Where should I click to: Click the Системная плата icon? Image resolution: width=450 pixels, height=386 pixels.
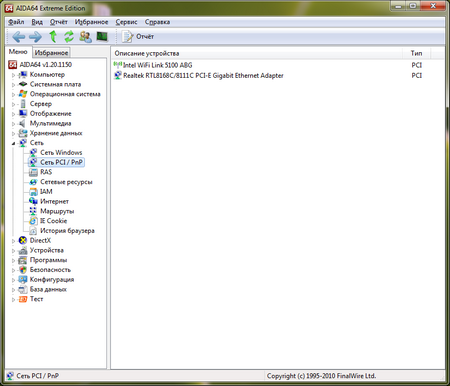[23, 84]
